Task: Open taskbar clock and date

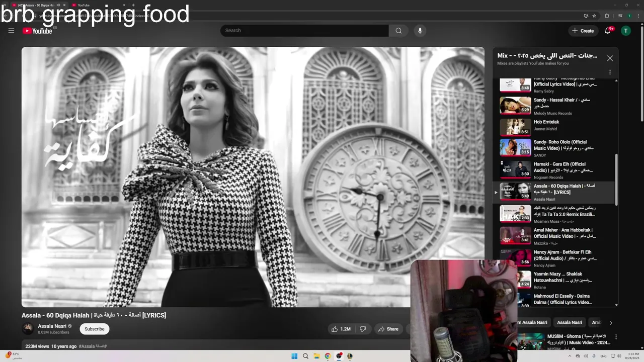Action: (x=632, y=356)
